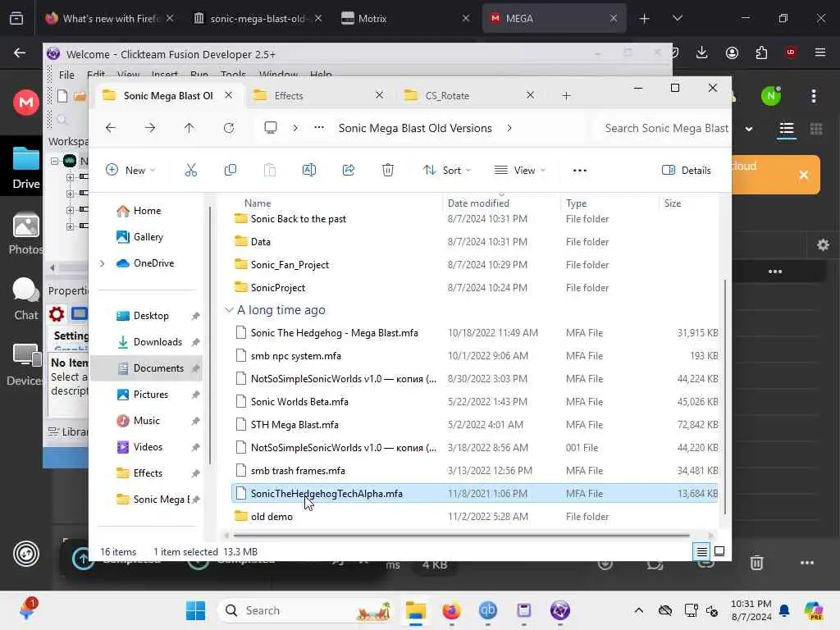Image resolution: width=840 pixels, height=630 pixels.
Task: Click the Rename icon in Explorer toolbar
Action: pos(309,171)
